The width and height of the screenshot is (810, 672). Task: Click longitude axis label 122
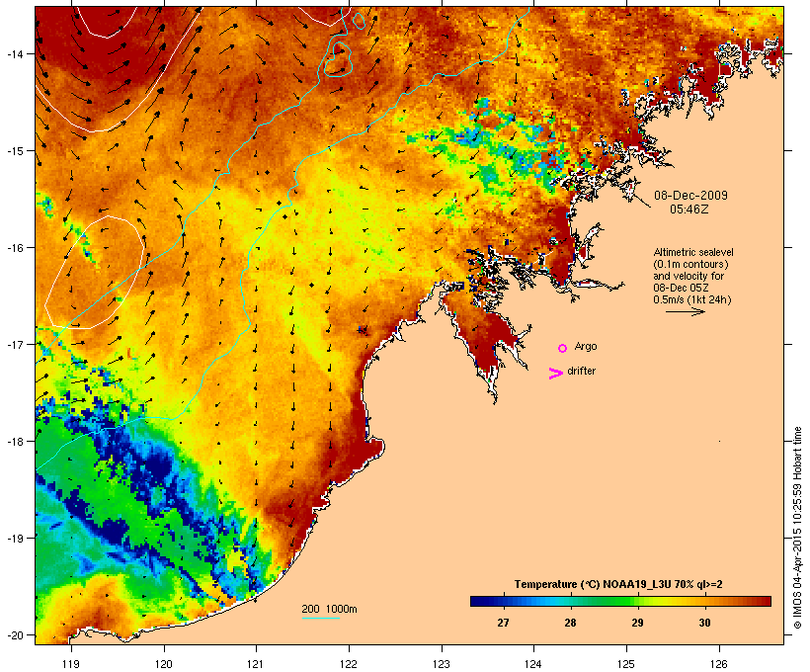[x=349, y=664]
